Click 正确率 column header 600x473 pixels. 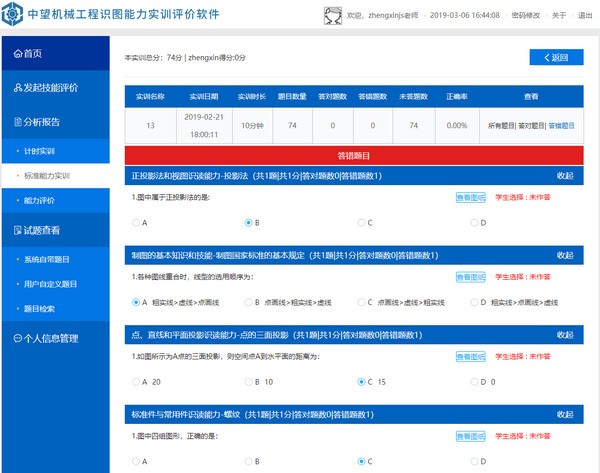click(x=457, y=96)
